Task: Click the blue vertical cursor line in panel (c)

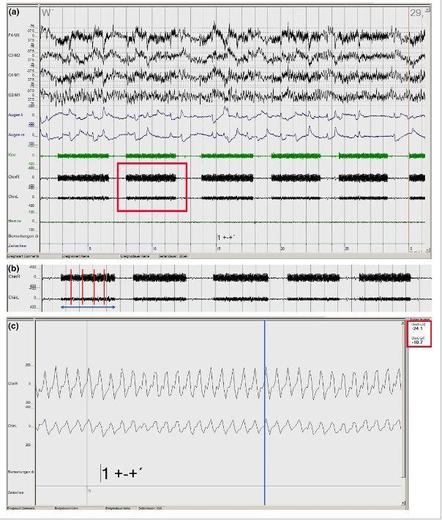Action: pos(264,413)
